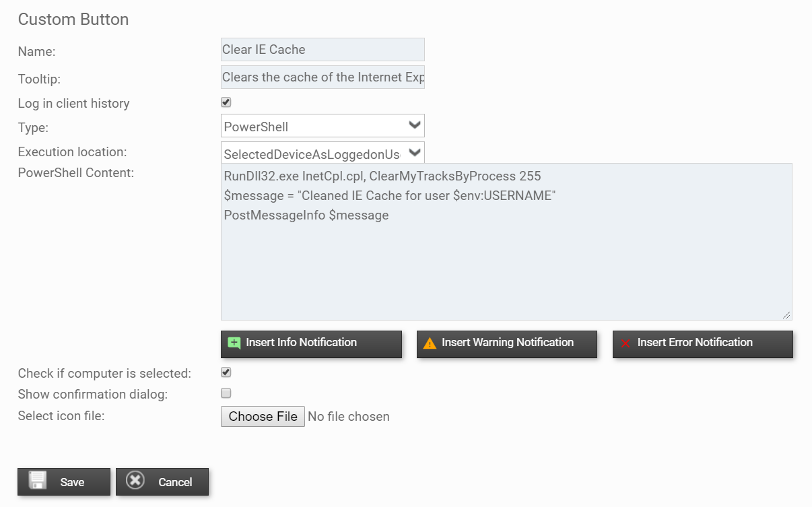Screen dimensions: 812x507
Task: Insert Info Notification into script
Action: [311, 343]
